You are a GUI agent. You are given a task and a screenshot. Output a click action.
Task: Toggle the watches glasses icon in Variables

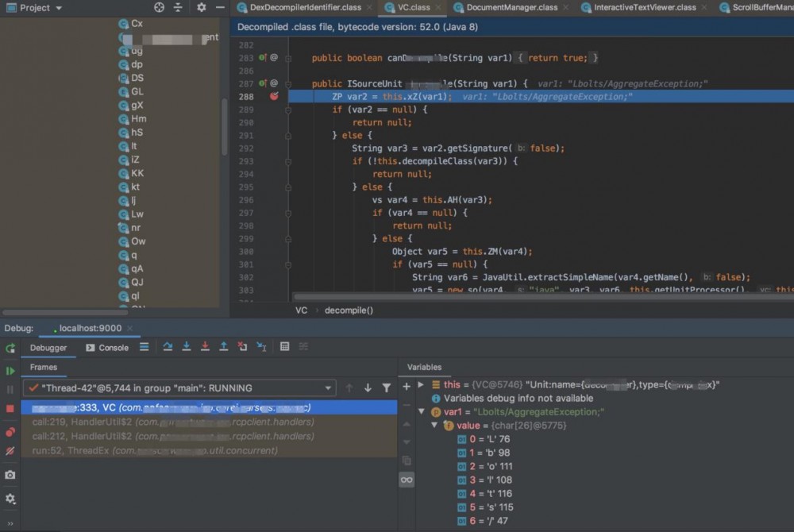coord(407,480)
